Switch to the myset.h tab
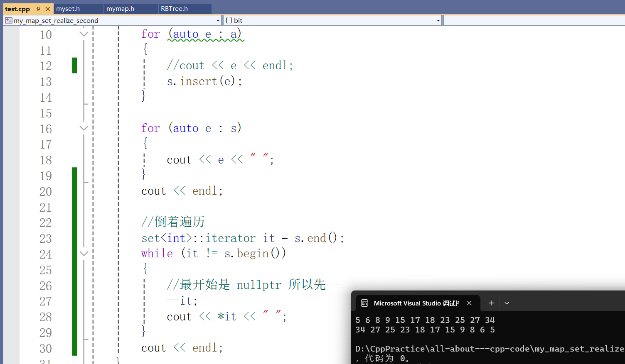Screen dimensions: 625x364 click(79, 9)
